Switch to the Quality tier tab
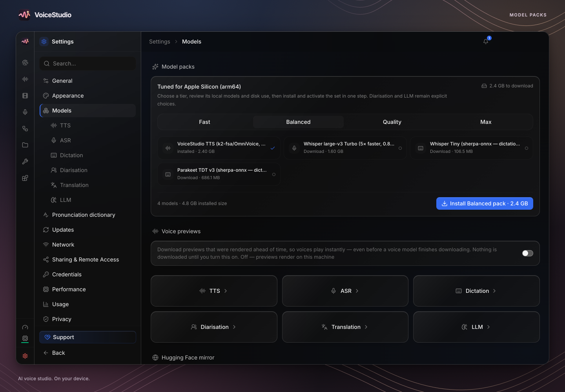 [x=392, y=122]
